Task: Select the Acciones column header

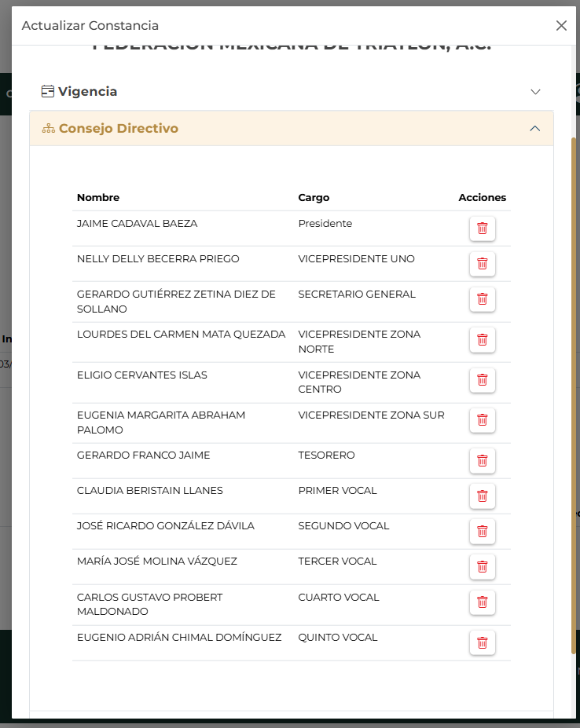Action: coord(483,197)
